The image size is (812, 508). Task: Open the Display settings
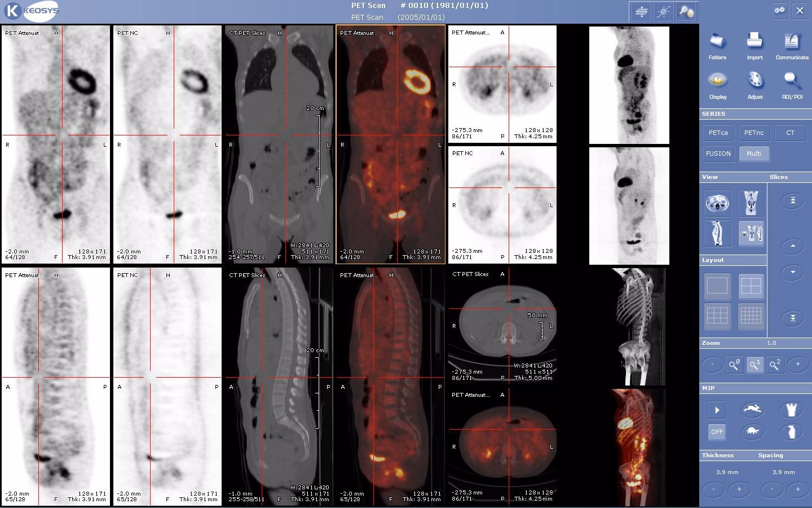tap(717, 85)
